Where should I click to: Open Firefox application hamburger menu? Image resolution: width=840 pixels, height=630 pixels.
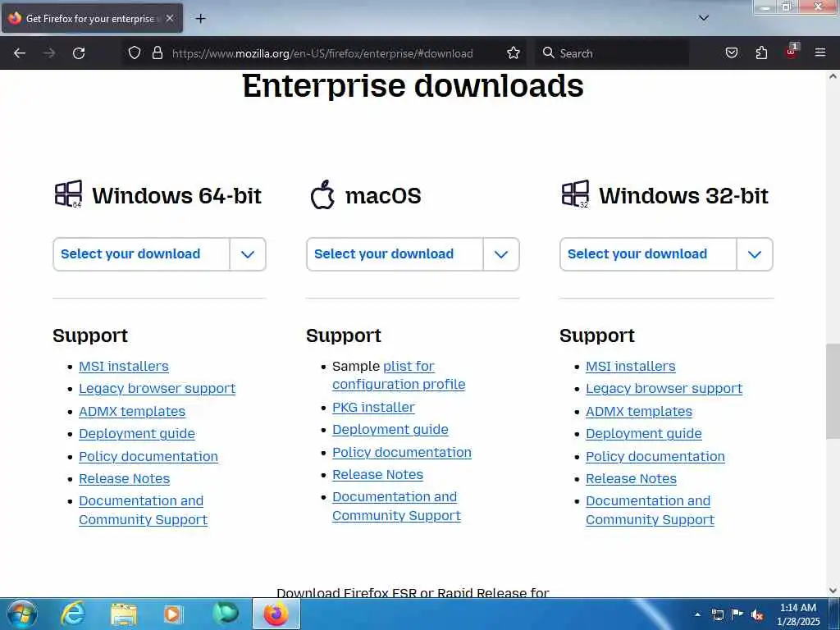pyautogui.click(x=820, y=52)
